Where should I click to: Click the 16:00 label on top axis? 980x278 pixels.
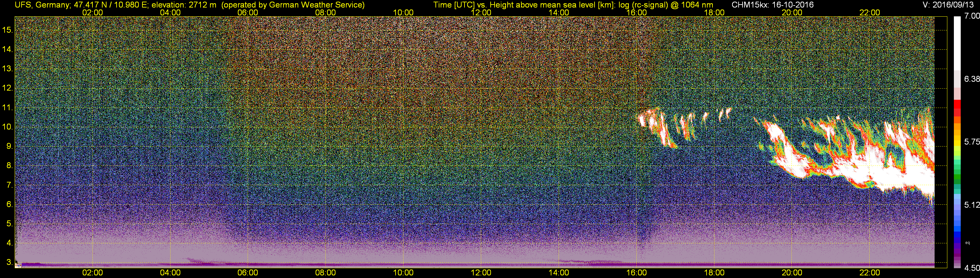(636, 12)
